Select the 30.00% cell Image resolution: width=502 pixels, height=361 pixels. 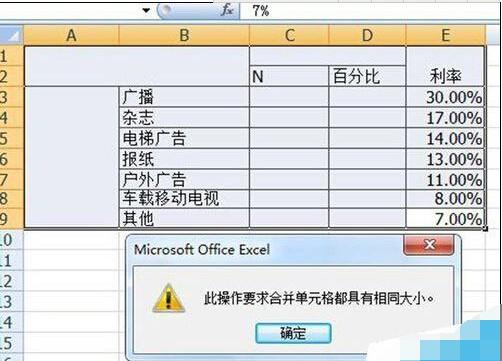[x=445, y=97]
